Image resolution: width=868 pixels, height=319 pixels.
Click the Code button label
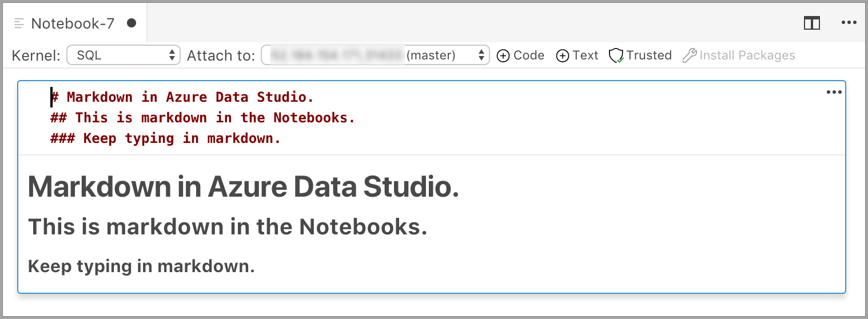pyautogui.click(x=529, y=55)
